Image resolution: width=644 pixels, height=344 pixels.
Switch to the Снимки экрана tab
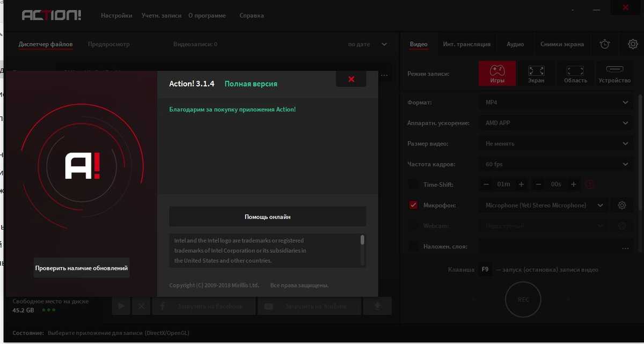click(562, 44)
